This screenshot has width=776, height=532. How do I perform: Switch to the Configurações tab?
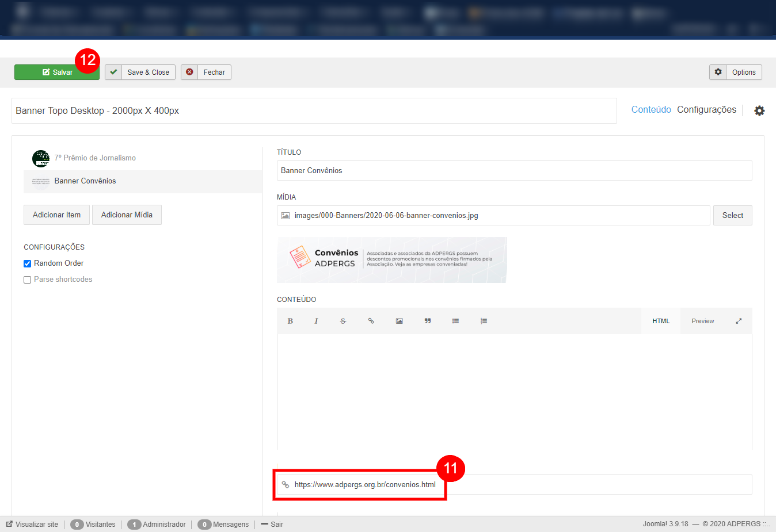coord(706,110)
